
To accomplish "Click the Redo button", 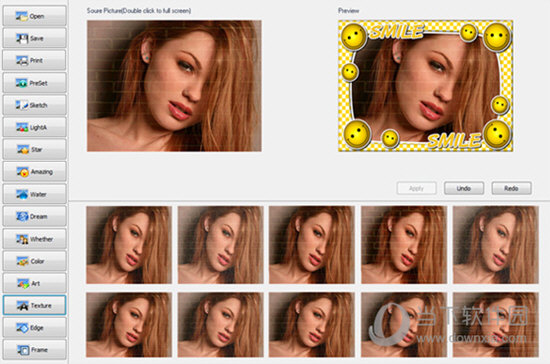I will click(511, 188).
